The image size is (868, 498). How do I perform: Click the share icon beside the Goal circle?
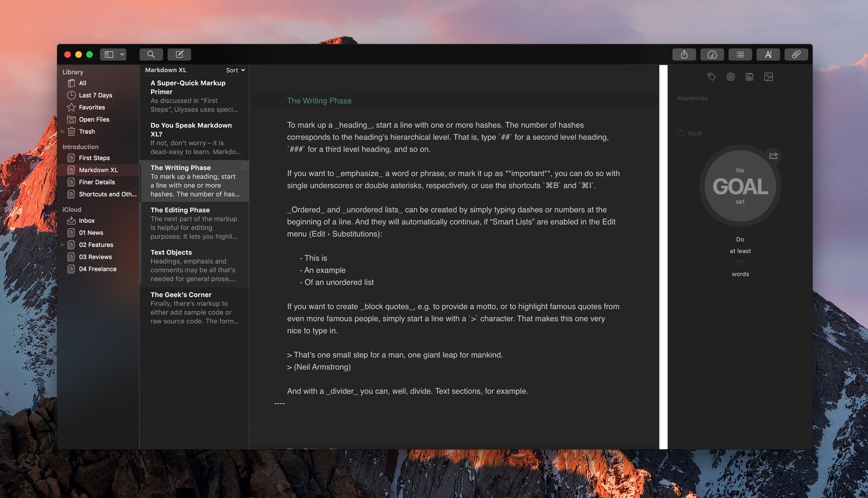[x=774, y=156]
